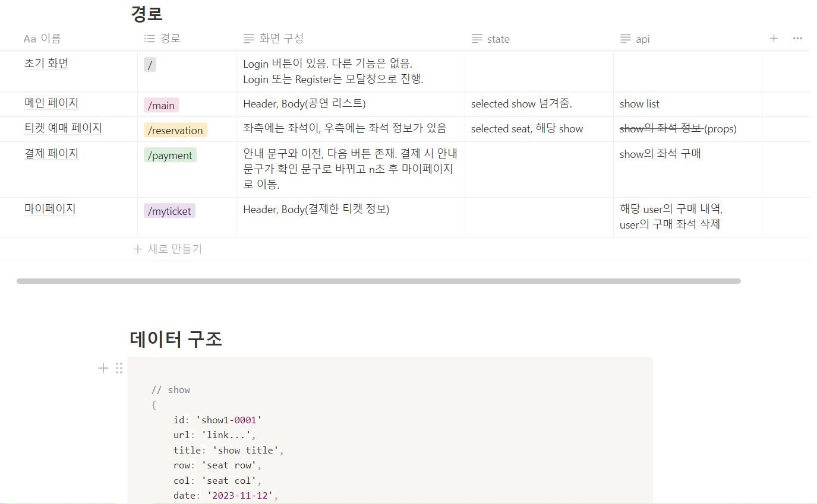Screen dimensions: 817x504
Task: Click the '해당 user의 구매 내역' api cell
Action: pos(687,217)
